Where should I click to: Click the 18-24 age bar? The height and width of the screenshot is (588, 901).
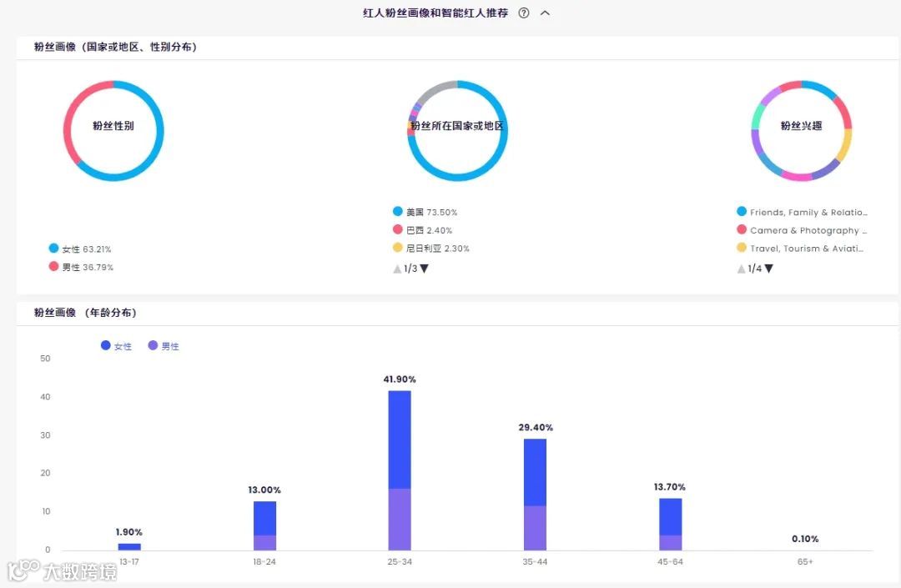tap(264, 525)
